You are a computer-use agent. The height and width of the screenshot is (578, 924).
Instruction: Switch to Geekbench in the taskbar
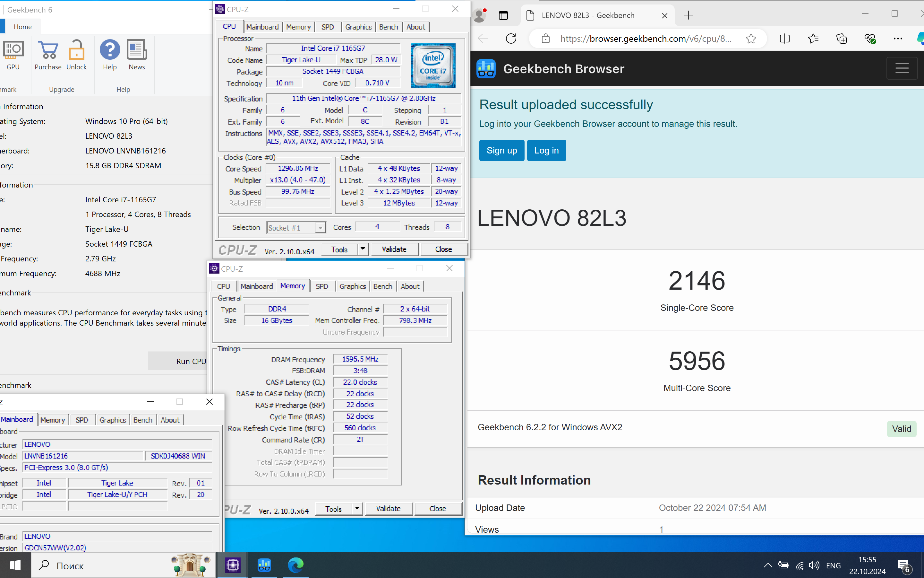tap(264, 565)
